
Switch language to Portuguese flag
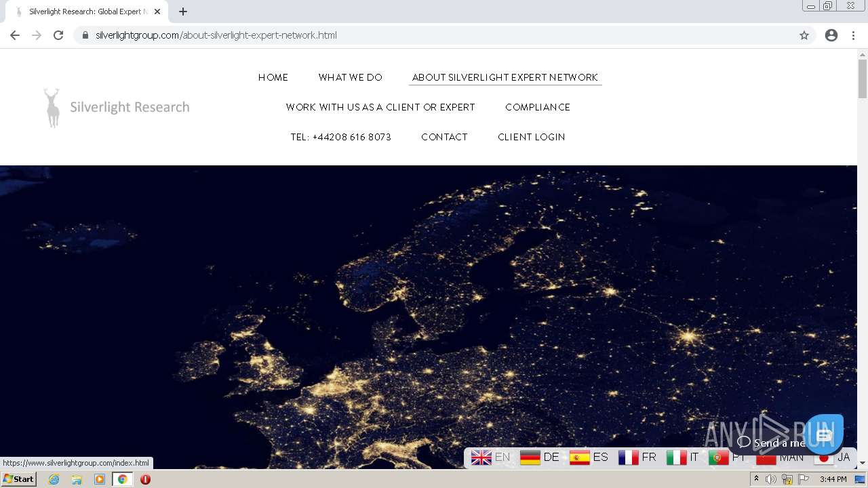718,457
